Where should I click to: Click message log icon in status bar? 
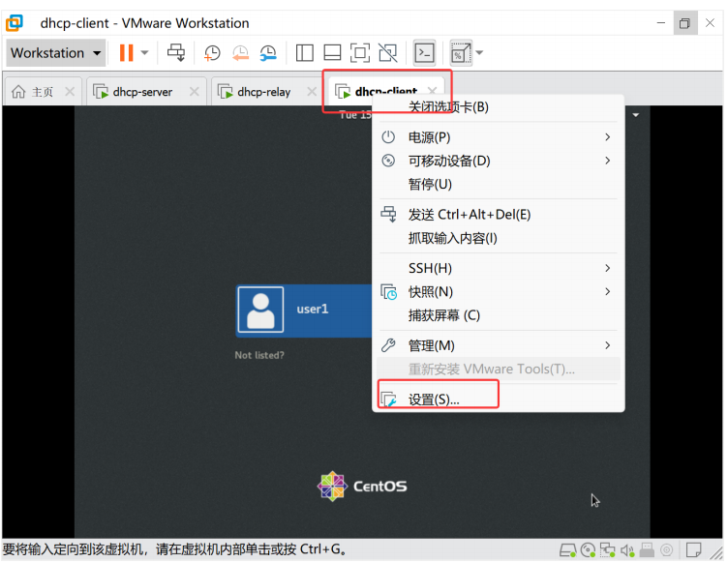tap(694, 550)
